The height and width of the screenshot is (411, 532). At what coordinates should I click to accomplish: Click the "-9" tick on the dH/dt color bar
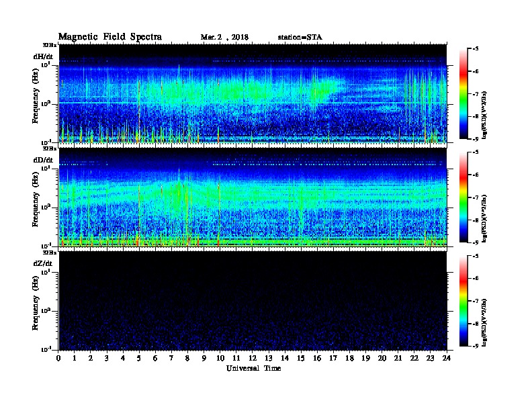tap(476, 139)
